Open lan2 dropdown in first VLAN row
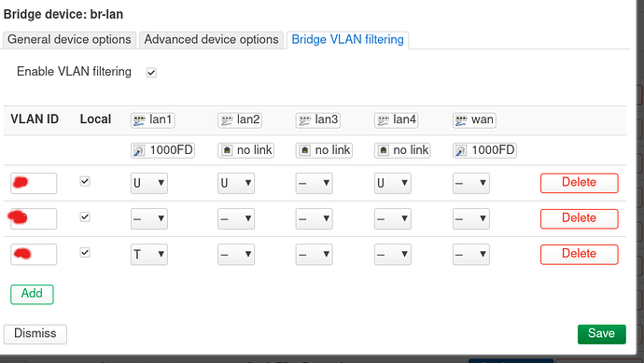Image resolution: width=644 pixels, height=363 pixels. [236, 183]
